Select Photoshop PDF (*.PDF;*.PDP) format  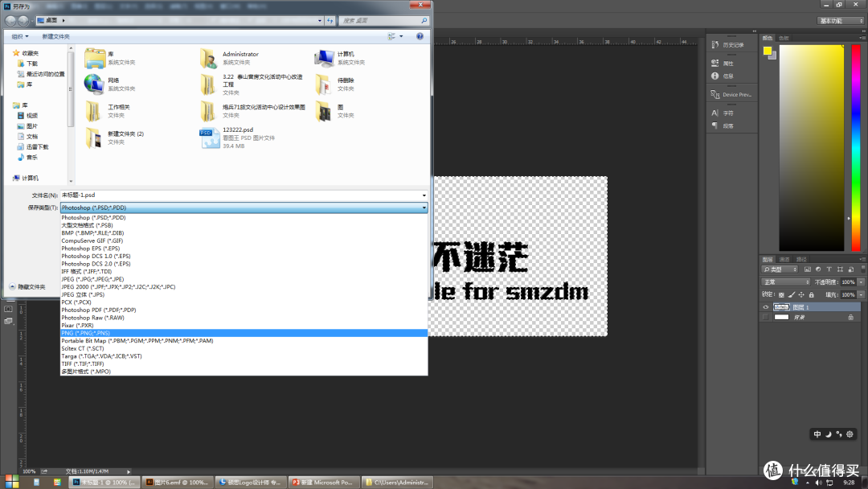coord(244,310)
